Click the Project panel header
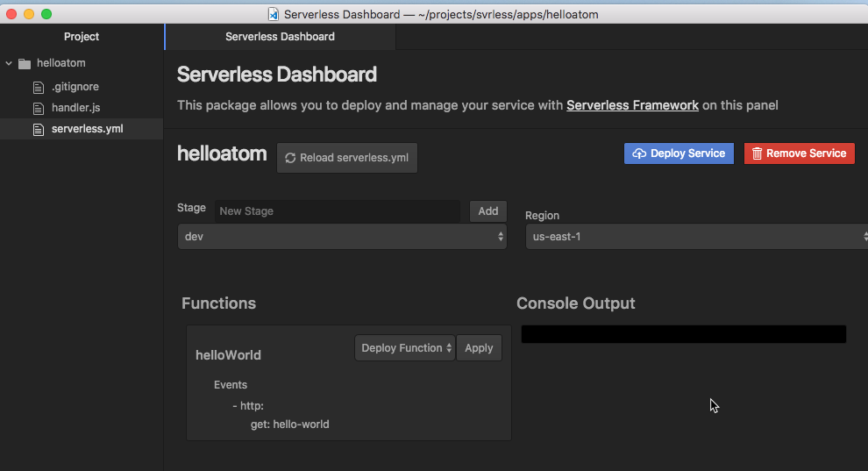The width and height of the screenshot is (868, 471). (82, 37)
